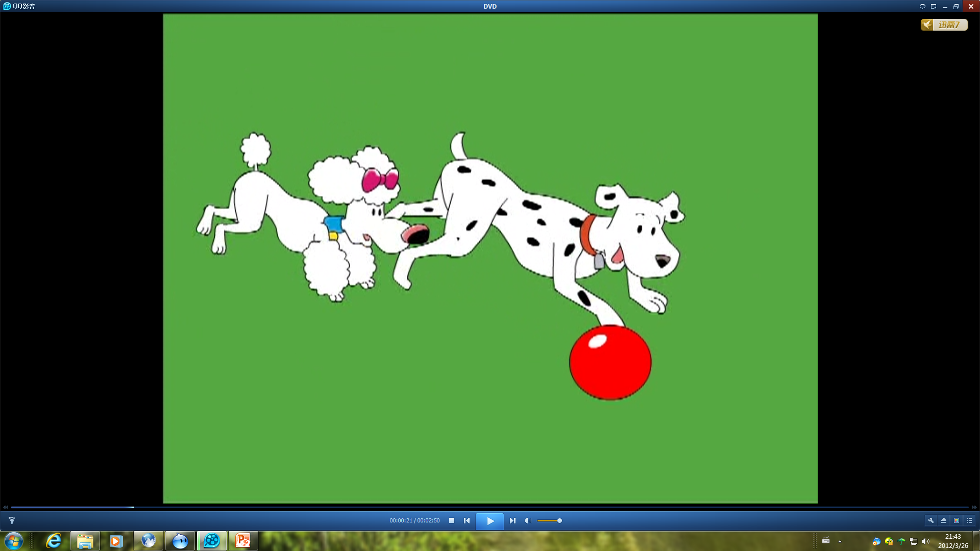Image resolution: width=980 pixels, height=551 pixels.
Task: Minimize the QQ影音 player window
Action: pyautogui.click(x=945, y=7)
